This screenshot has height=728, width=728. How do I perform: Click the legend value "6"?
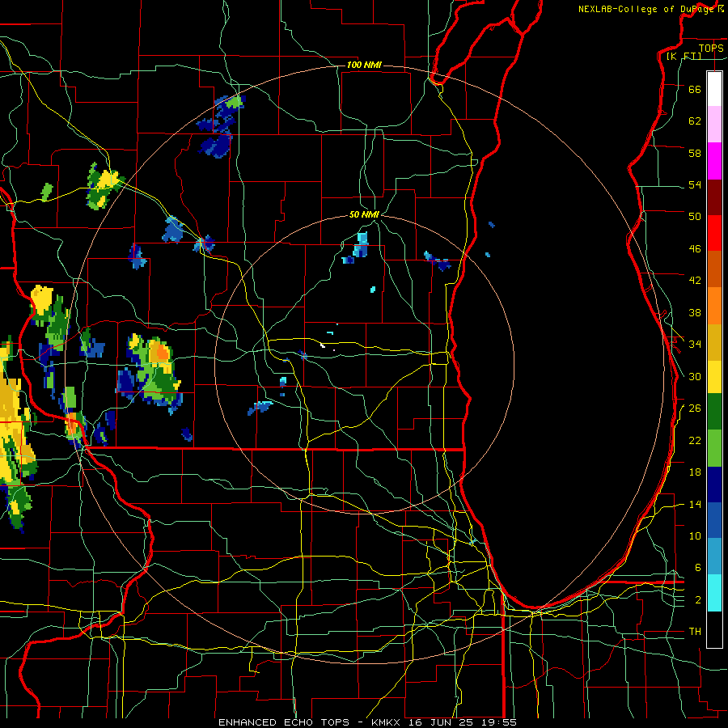[x=698, y=567]
